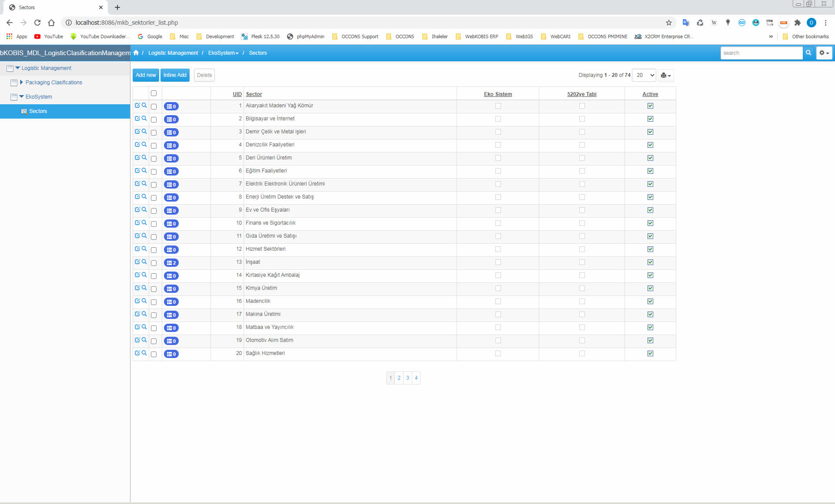Click into the search input field
The height and width of the screenshot is (504, 835).
click(x=761, y=53)
